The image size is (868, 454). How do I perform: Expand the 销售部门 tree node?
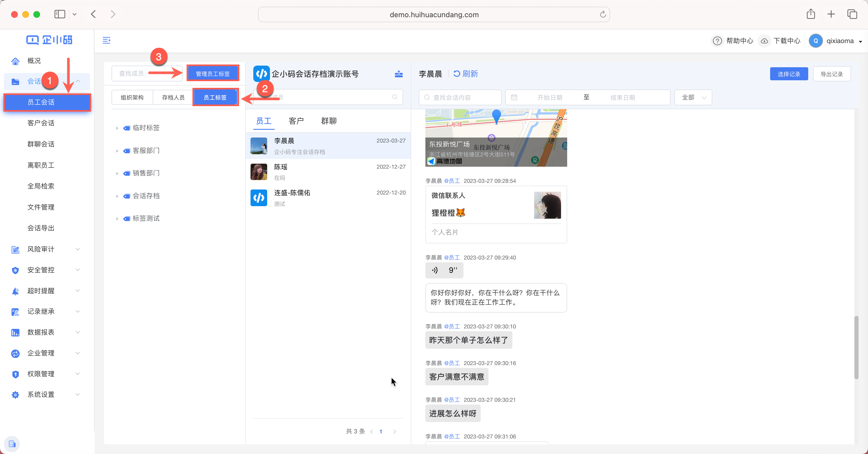[x=117, y=173]
